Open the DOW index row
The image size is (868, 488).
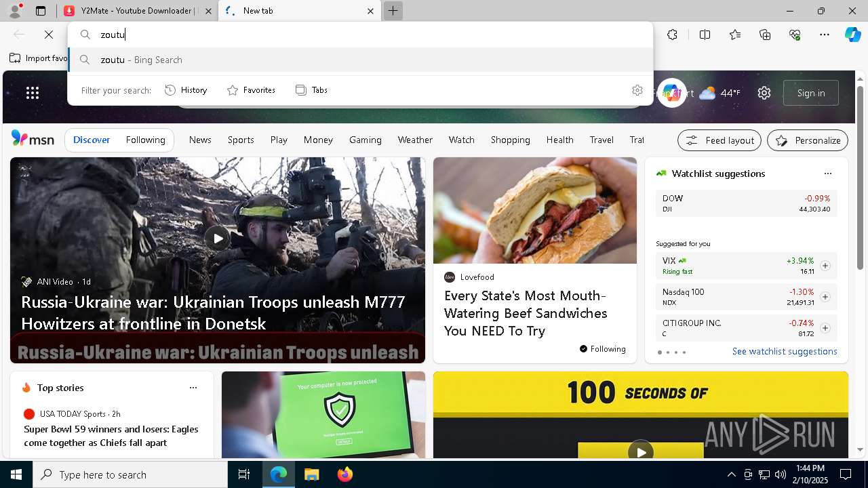(746, 203)
